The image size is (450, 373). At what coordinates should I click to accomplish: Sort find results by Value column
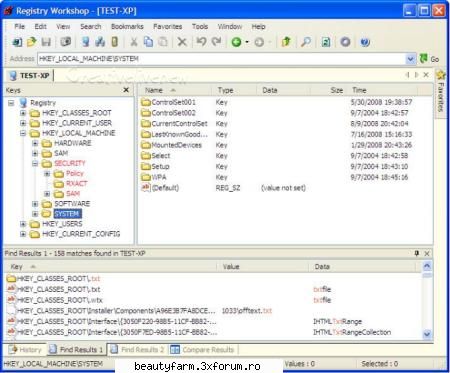(x=263, y=267)
